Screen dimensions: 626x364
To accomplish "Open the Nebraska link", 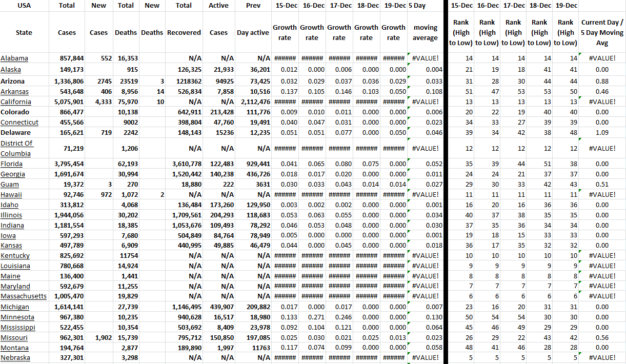I will coord(15,358).
